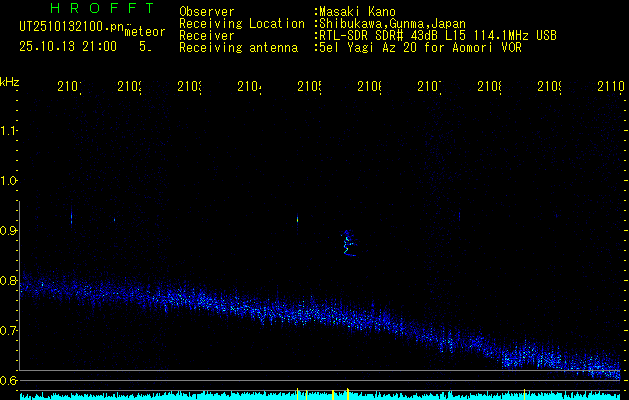Viewport: 629px width, 400px height.
Task: Click the word meteor under the filename
Action: pos(145,32)
